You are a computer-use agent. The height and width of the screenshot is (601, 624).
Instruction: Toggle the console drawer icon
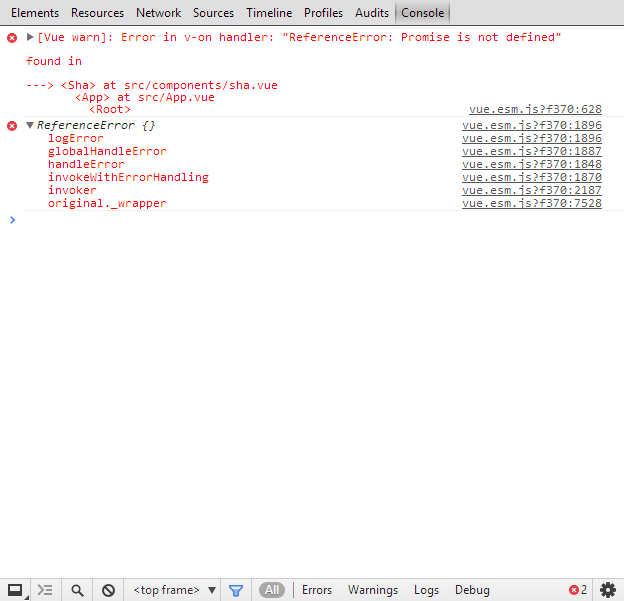[45, 590]
